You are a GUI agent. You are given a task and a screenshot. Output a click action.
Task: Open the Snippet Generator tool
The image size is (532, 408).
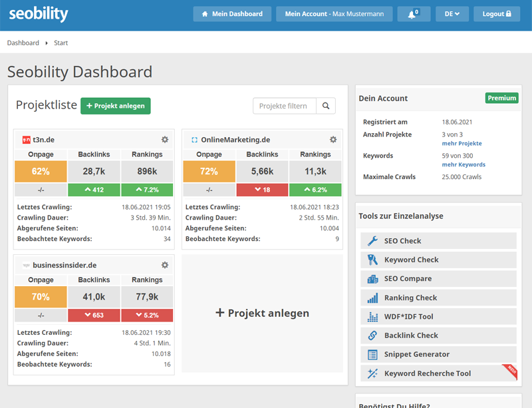(438, 354)
